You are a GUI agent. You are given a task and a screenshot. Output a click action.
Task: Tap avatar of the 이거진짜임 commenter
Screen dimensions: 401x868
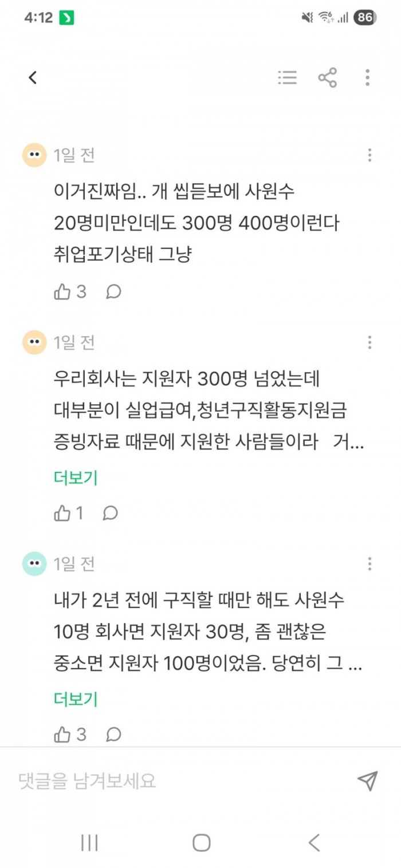pos(34,155)
